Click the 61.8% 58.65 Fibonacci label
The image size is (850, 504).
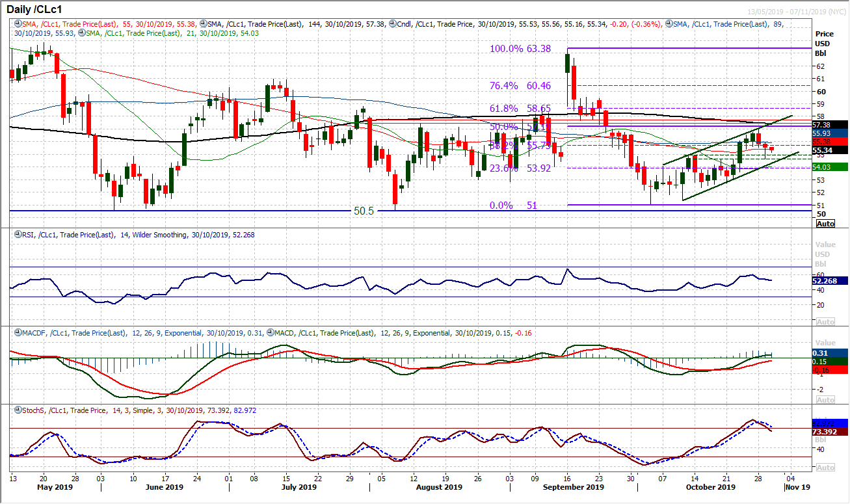click(x=520, y=109)
